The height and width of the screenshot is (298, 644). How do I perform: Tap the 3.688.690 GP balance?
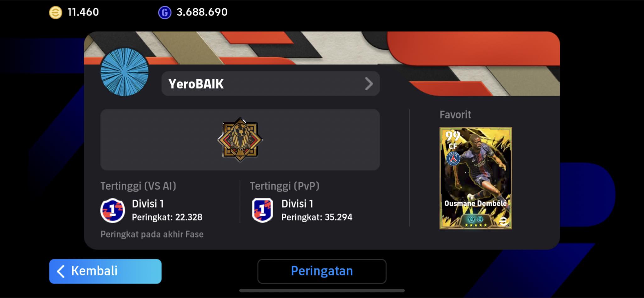tap(202, 12)
